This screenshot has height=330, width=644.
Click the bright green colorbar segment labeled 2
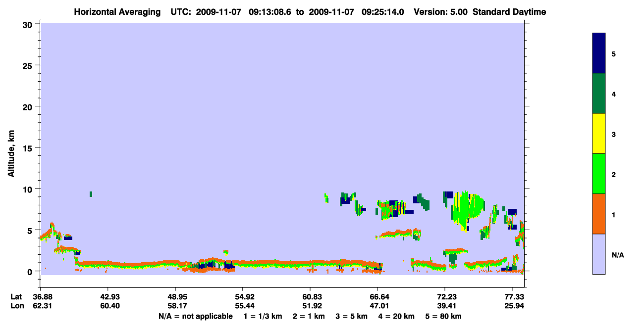tap(599, 174)
